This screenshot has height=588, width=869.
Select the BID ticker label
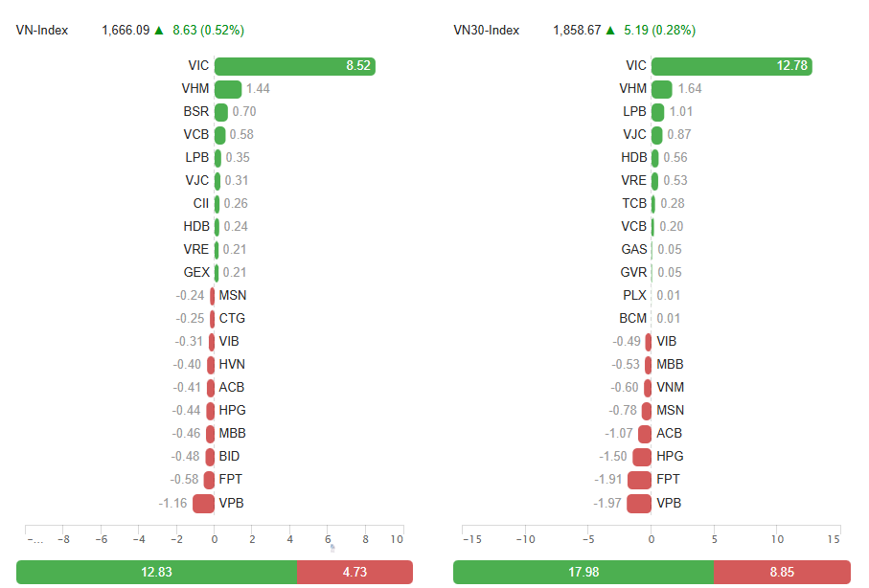tap(229, 457)
